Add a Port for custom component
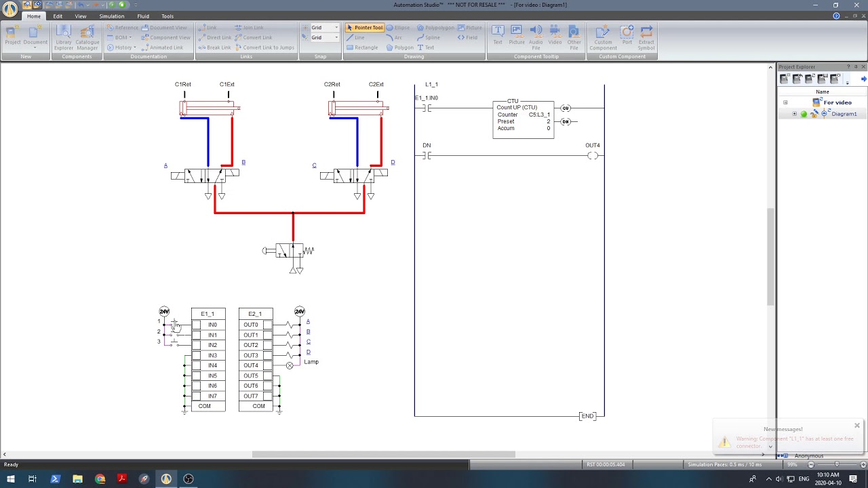Screen dimensions: 868x488 tap(627, 35)
